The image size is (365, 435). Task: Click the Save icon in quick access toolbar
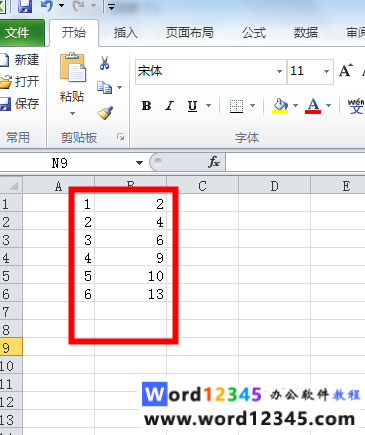[x=25, y=6]
